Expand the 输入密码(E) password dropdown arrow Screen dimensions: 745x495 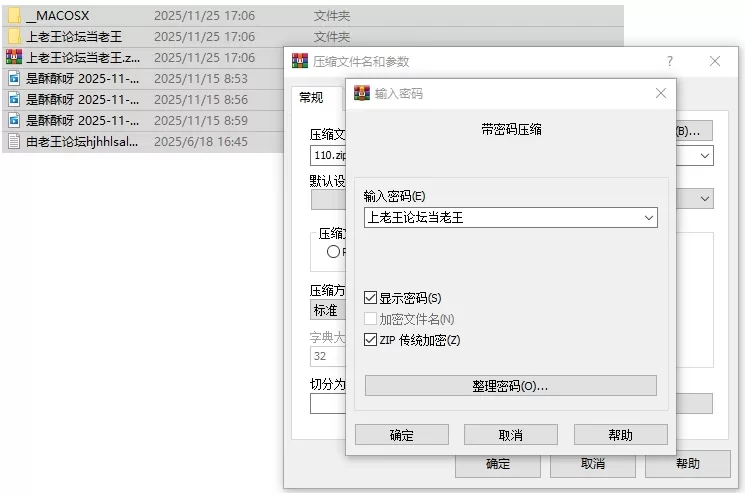649,218
